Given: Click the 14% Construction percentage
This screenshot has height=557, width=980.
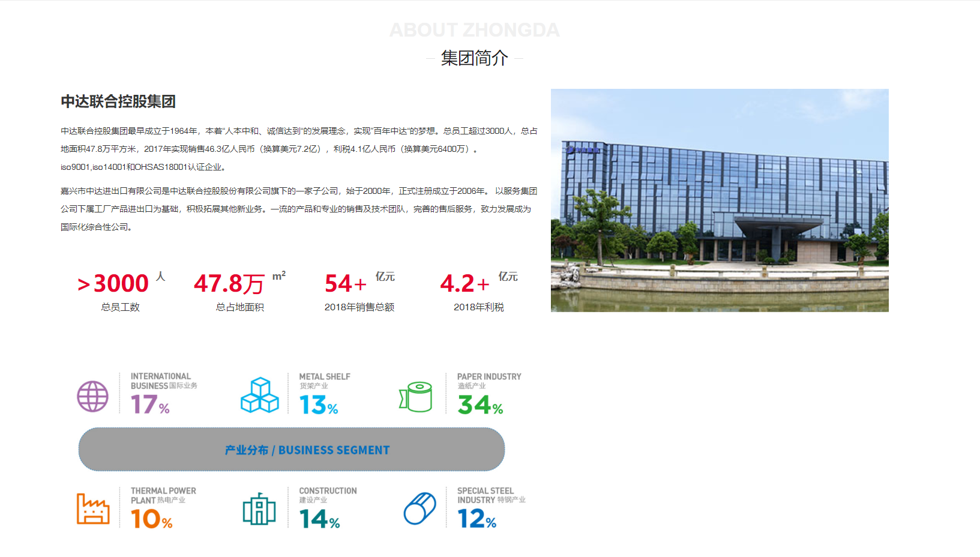Looking at the screenshot, I should 316,519.
